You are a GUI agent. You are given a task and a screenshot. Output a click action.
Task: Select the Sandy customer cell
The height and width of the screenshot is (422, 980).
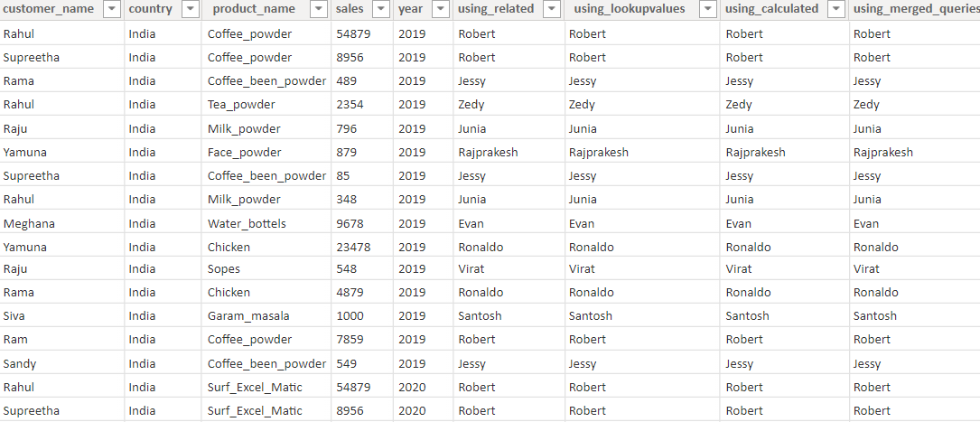(x=20, y=363)
